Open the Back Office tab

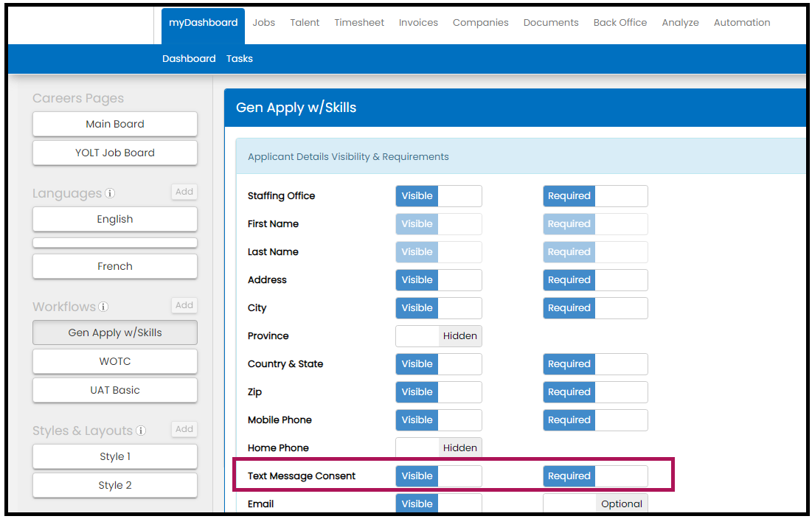[620, 23]
